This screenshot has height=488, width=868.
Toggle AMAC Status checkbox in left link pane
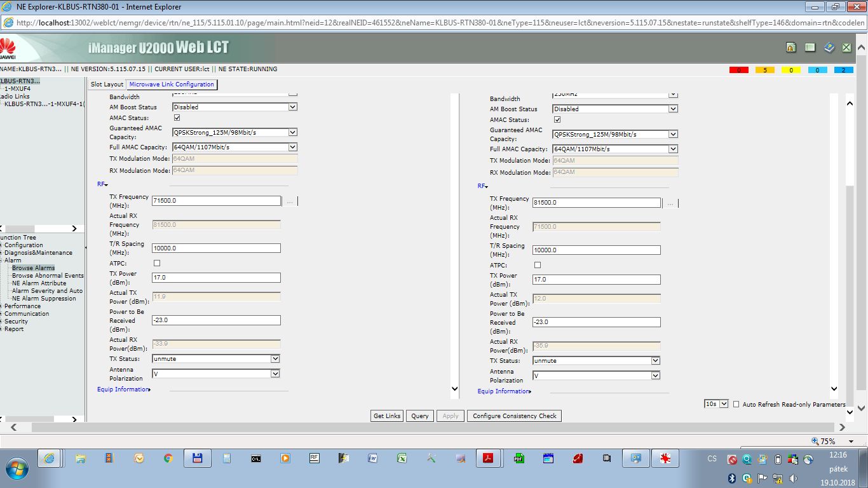click(x=177, y=118)
